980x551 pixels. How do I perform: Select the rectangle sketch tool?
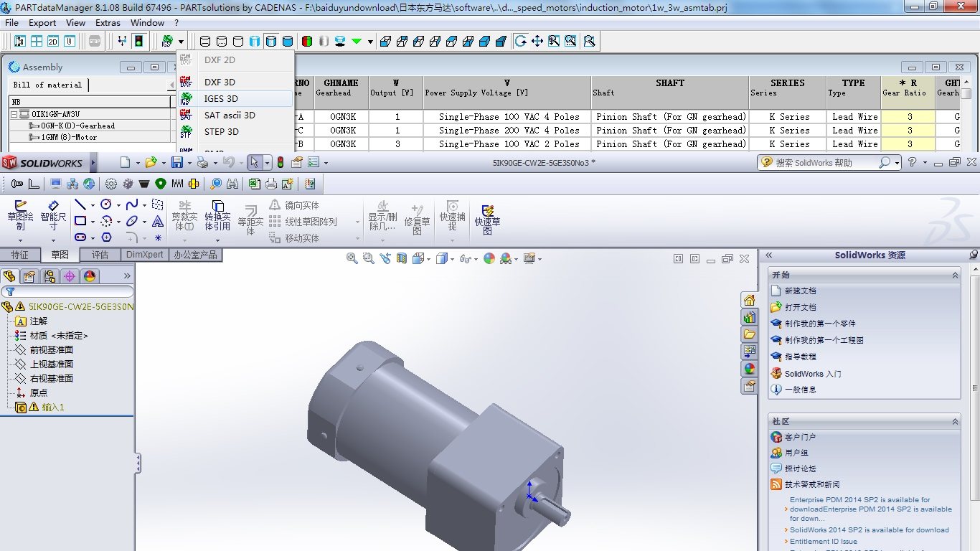(x=80, y=221)
